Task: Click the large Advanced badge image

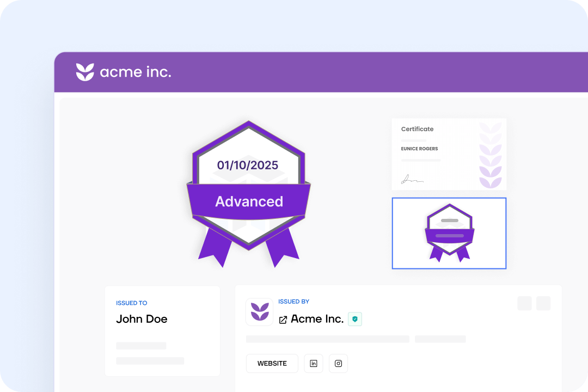Action: pos(249,194)
